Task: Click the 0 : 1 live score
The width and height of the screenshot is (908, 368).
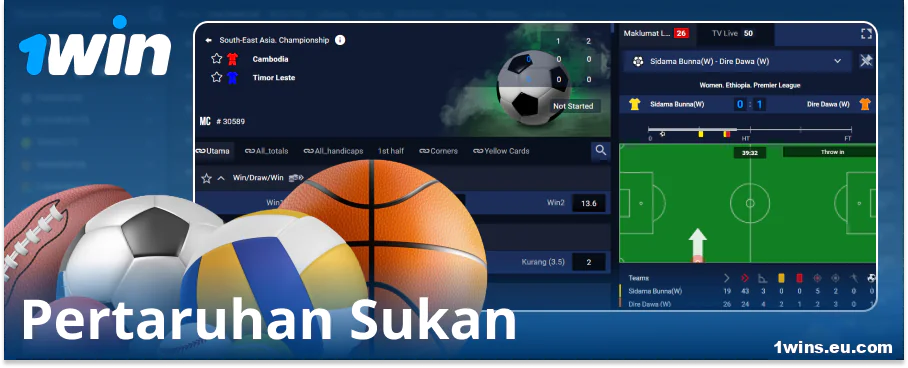Action: pyautogui.click(x=750, y=105)
